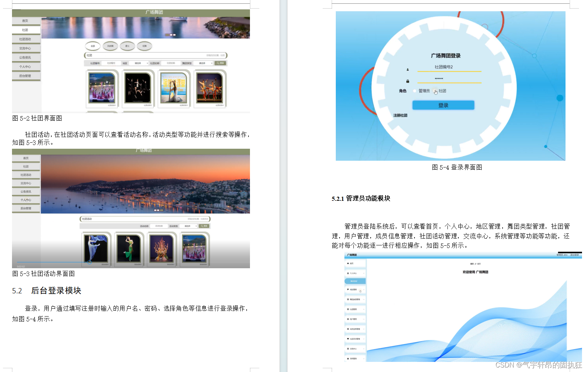The image size is (588, 372).
Task: Click the 登录 button
Action: click(443, 105)
